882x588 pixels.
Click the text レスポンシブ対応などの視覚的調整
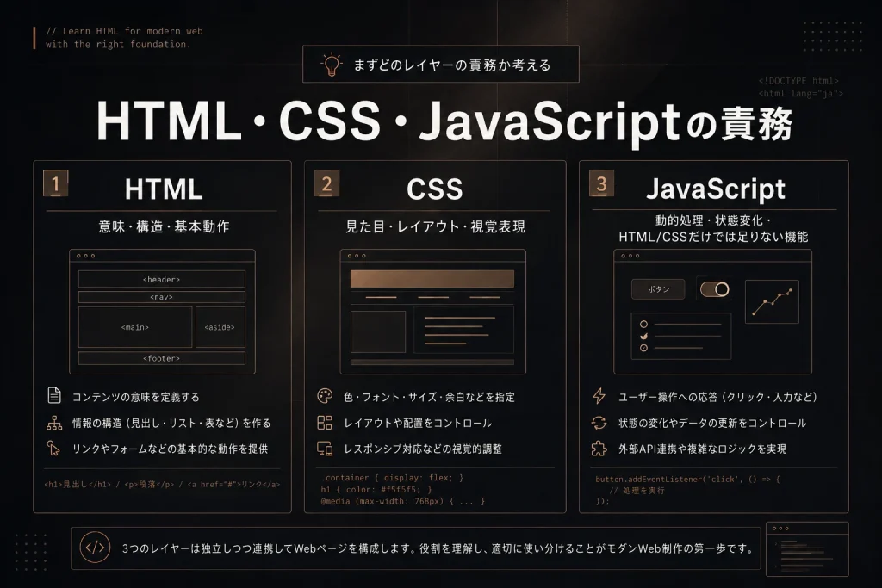point(422,449)
